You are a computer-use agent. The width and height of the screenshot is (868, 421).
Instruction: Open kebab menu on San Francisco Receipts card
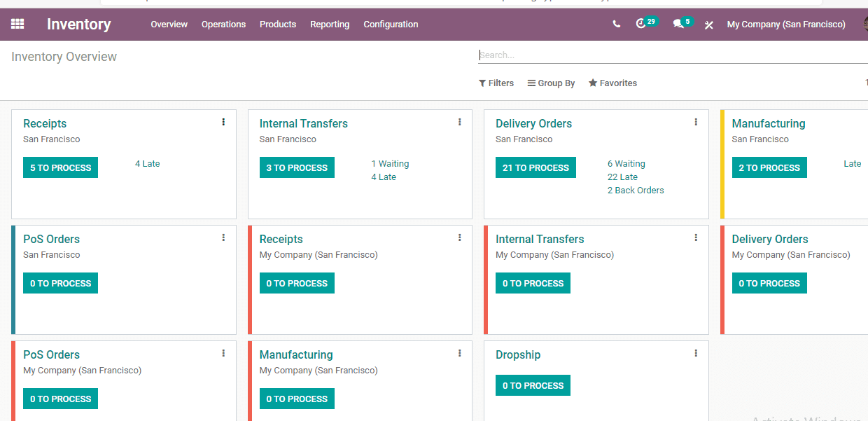pyautogui.click(x=223, y=122)
